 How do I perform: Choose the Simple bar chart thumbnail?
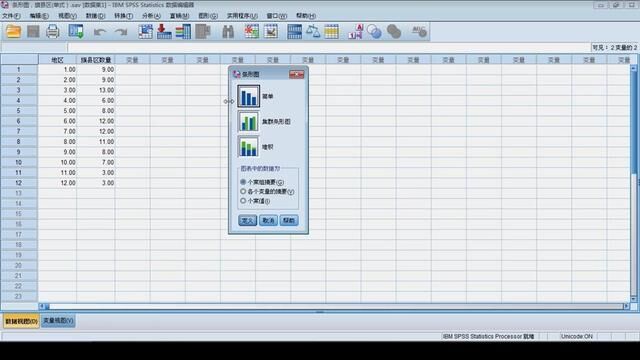[248, 96]
